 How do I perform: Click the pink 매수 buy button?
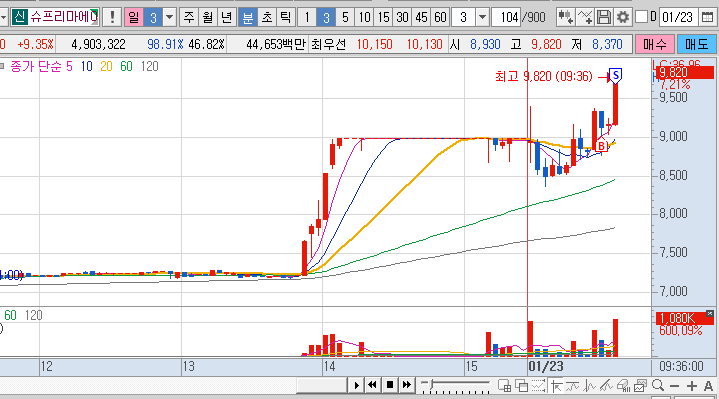tap(654, 44)
